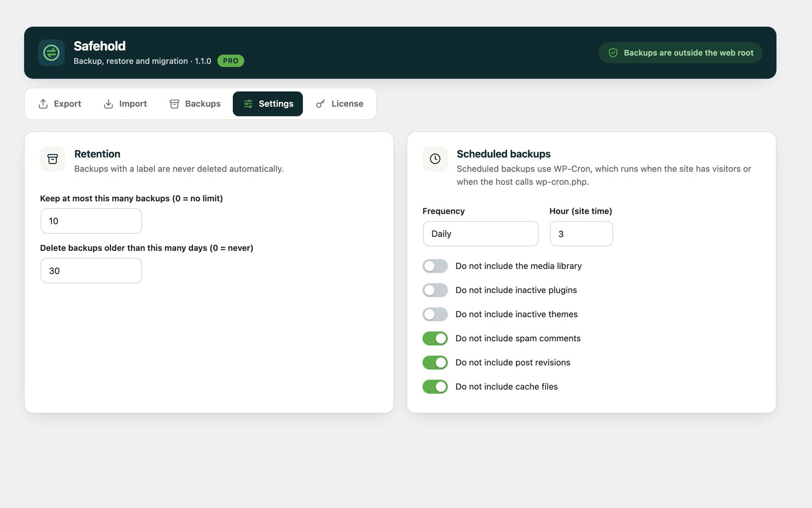Click the shield icon in status badge

tap(613, 53)
